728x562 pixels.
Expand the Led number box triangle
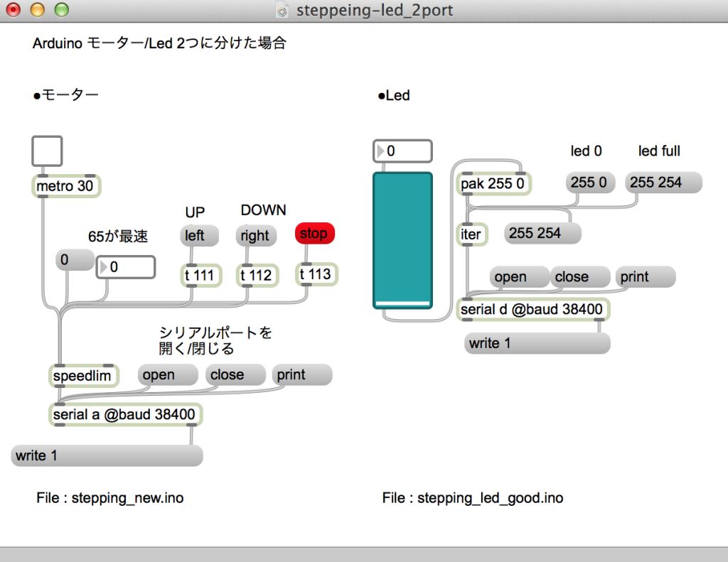click(x=379, y=151)
